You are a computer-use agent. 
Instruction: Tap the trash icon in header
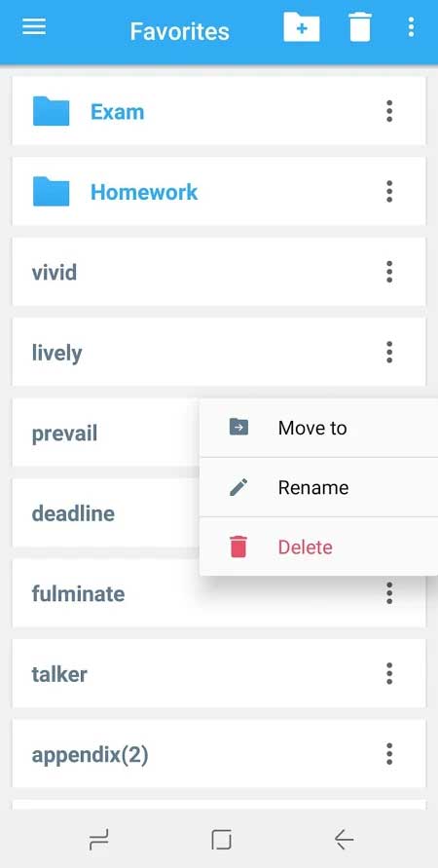pos(360,27)
